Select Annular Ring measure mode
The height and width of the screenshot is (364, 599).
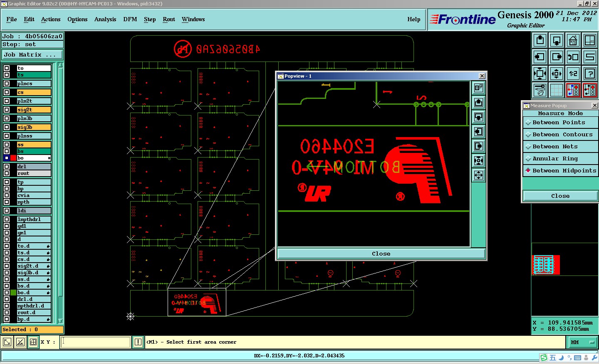click(560, 159)
